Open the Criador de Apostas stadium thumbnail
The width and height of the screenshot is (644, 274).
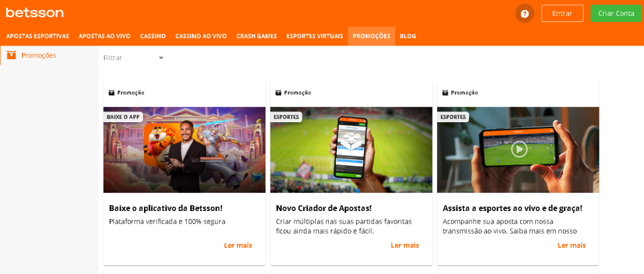pos(351,150)
